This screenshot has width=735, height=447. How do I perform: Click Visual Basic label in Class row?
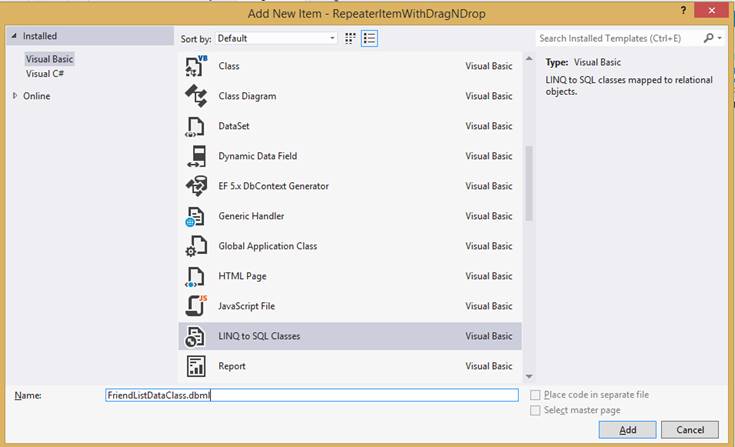[488, 66]
